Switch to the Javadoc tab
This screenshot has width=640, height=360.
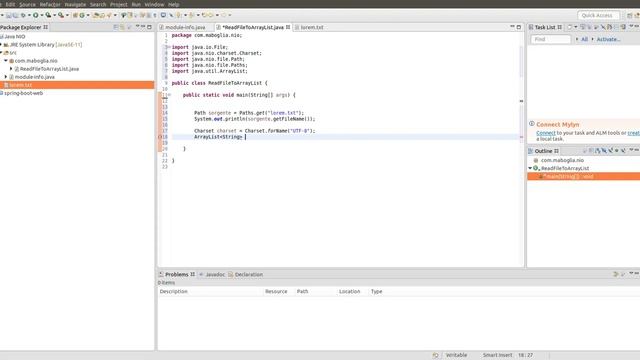tap(212, 275)
